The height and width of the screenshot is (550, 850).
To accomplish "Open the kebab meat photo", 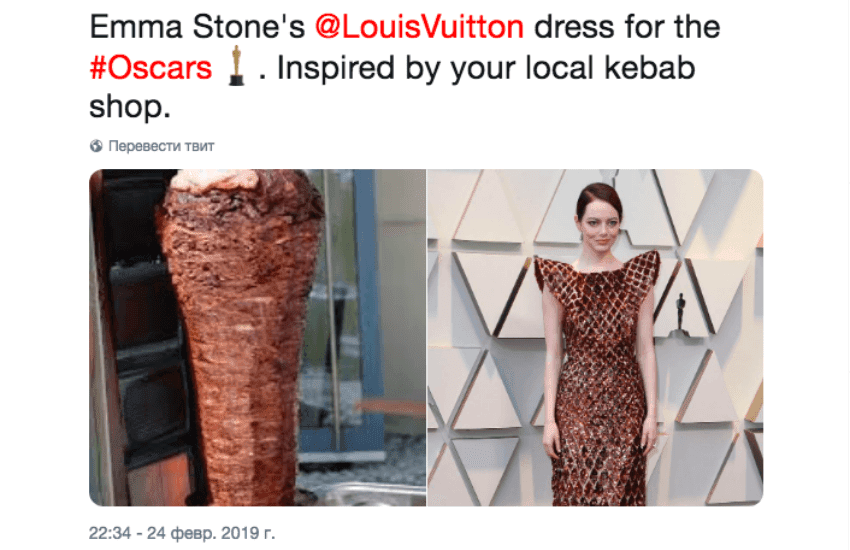I will pos(257,338).
